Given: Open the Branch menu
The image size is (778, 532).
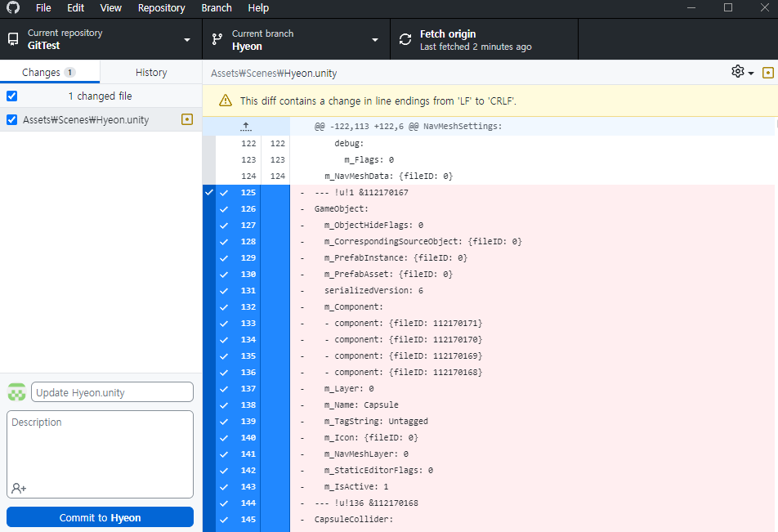Looking at the screenshot, I should [217, 8].
